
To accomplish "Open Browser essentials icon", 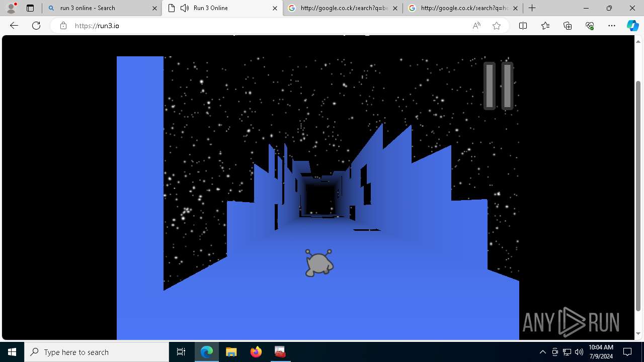I will [590, 26].
